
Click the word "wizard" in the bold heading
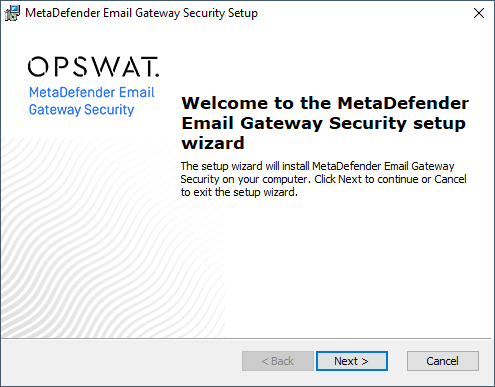click(213, 143)
